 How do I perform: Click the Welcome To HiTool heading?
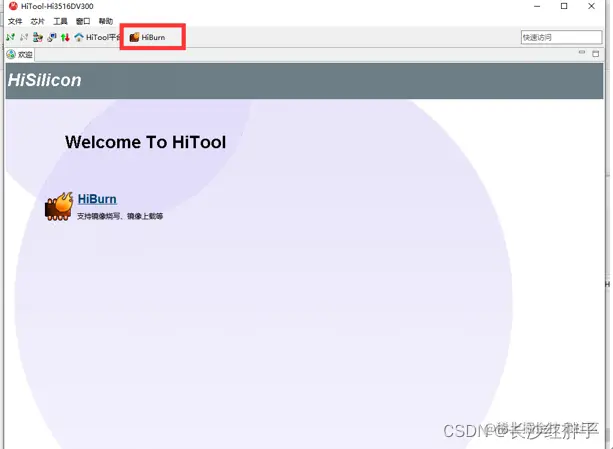145,142
